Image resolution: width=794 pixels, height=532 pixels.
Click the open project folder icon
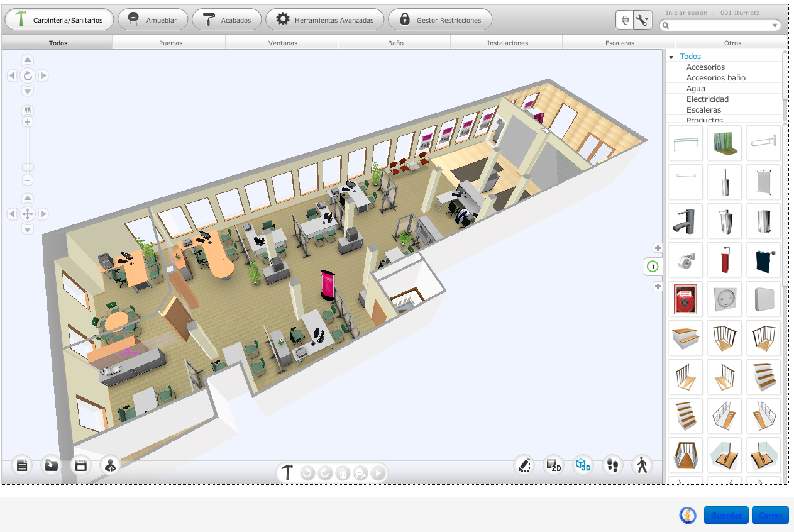click(x=51, y=465)
